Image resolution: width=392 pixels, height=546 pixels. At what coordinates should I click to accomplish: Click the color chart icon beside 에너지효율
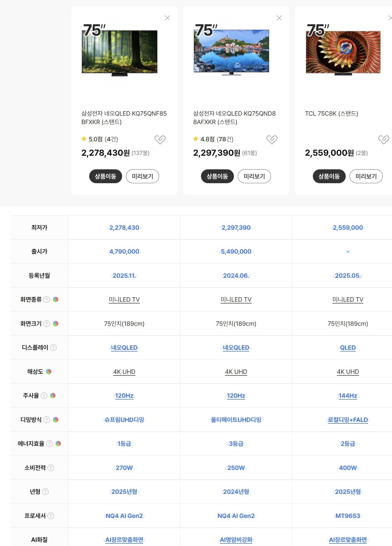click(x=58, y=443)
